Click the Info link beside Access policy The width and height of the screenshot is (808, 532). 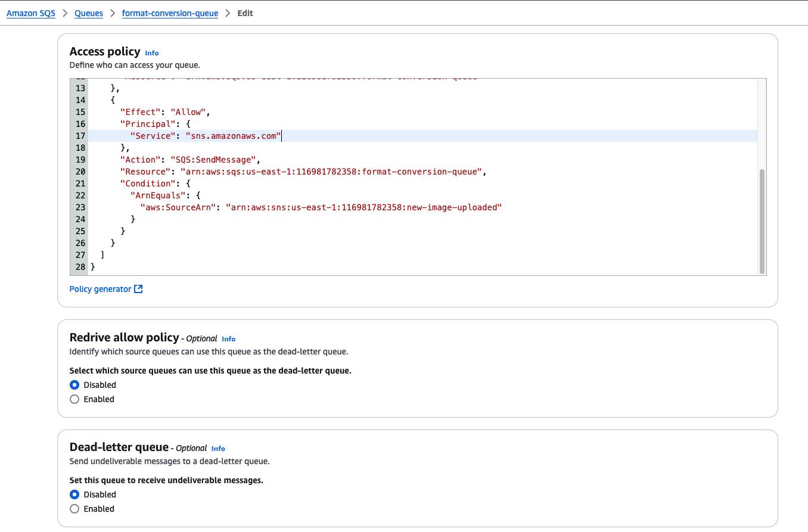point(152,53)
